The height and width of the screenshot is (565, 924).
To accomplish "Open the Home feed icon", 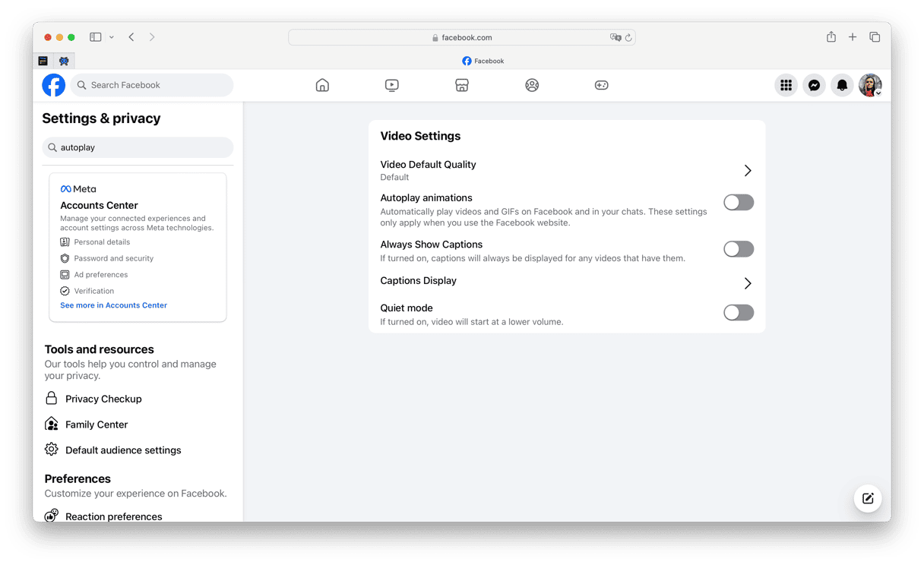I will (322, 85).
